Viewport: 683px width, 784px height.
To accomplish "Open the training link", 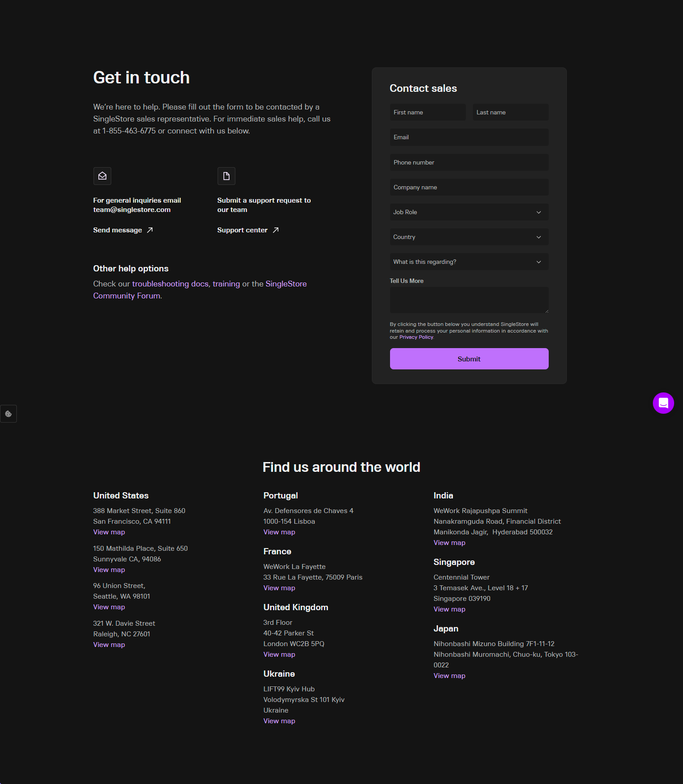I will point(226,284).
